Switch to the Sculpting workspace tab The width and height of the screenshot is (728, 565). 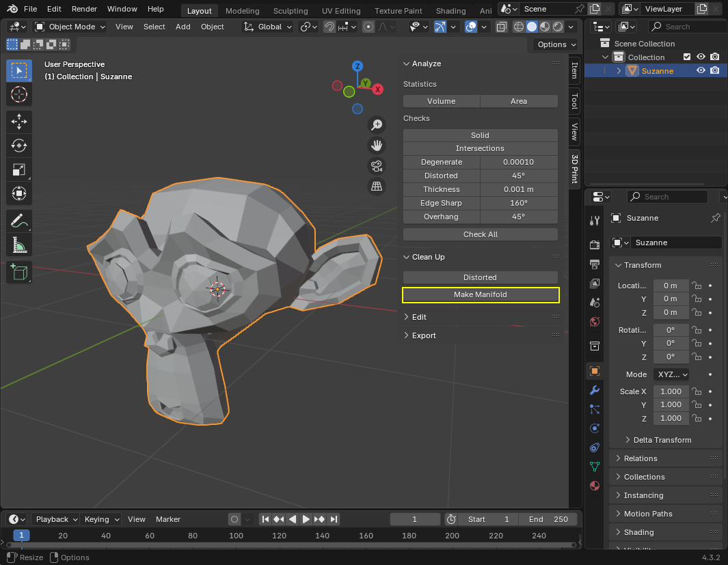[x=291, y=11]
